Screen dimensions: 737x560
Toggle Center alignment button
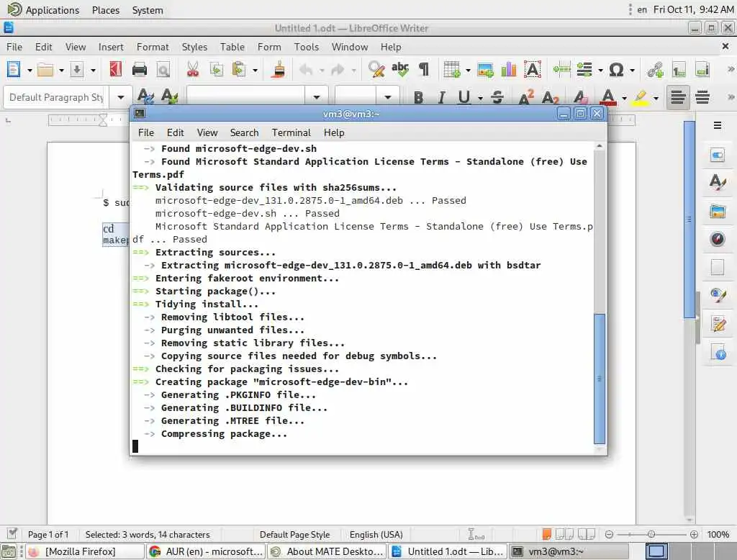tap(702, 97)
